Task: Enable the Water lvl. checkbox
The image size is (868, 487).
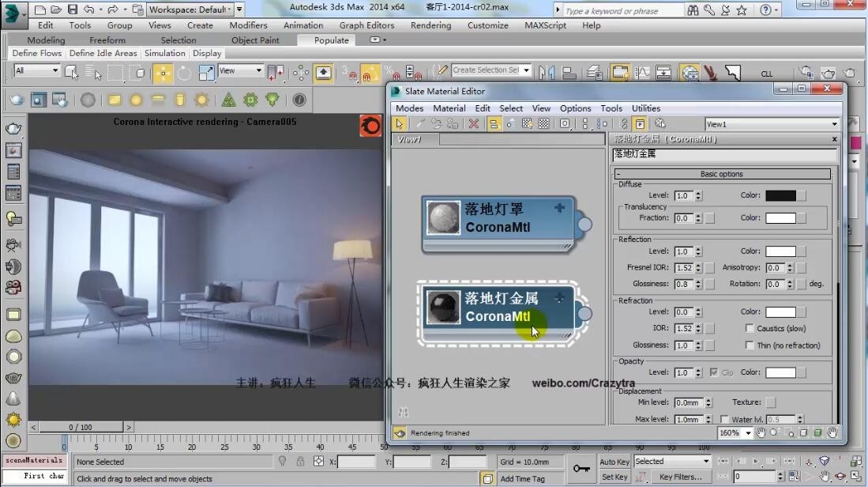Action: 724,420
